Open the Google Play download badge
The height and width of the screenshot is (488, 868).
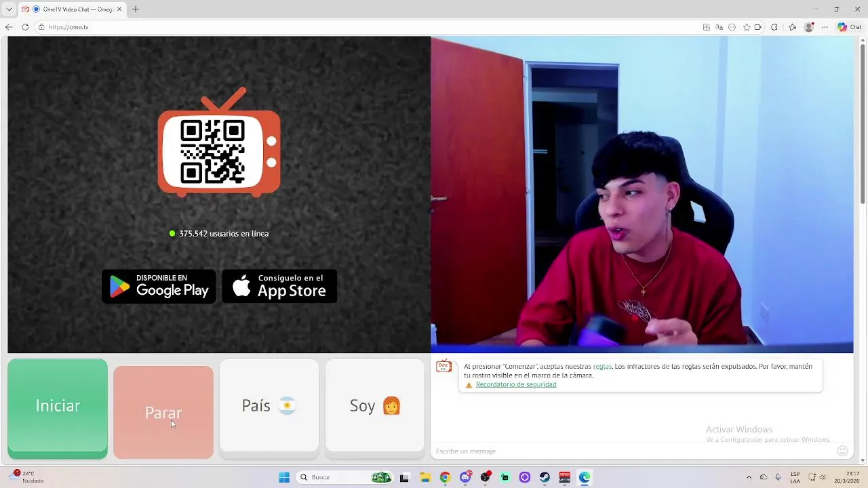(159, 286)
